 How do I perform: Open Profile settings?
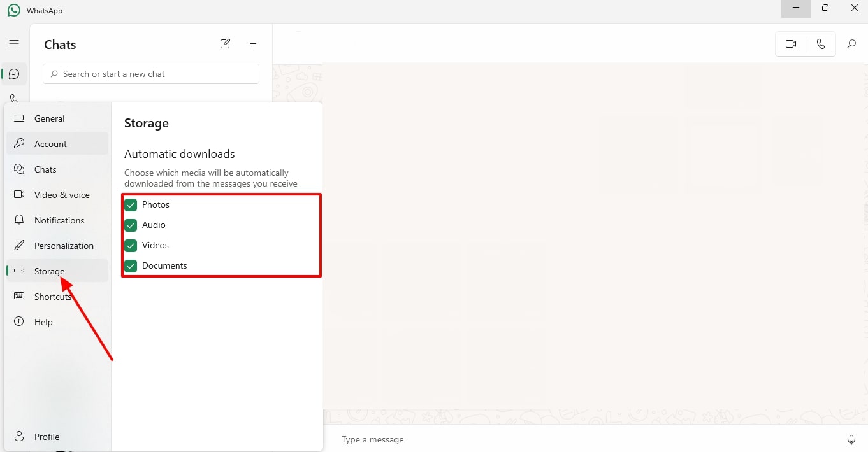(x=57, y=437)
